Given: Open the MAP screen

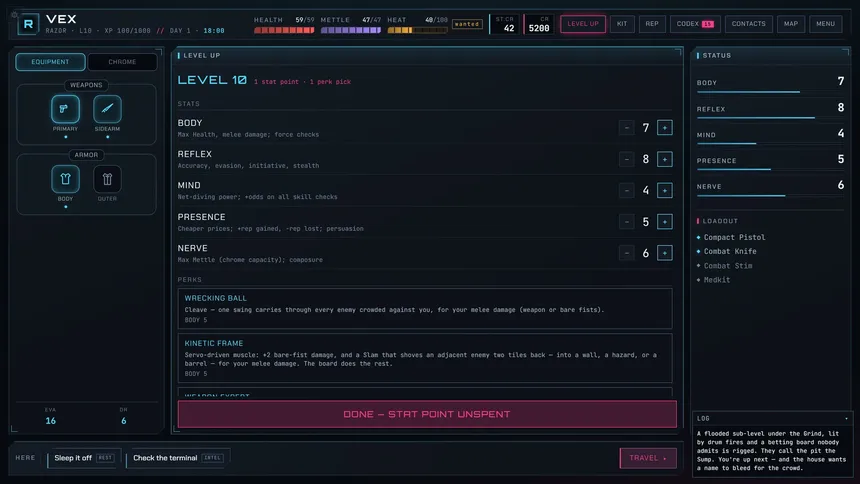Looking at the screenshot, I should coord(791,24).
